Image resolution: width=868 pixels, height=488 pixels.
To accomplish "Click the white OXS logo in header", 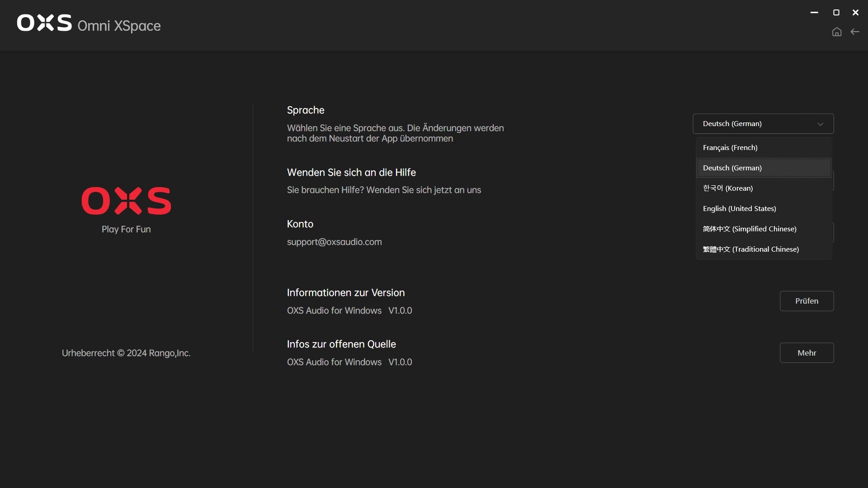I will click(44, 23).
